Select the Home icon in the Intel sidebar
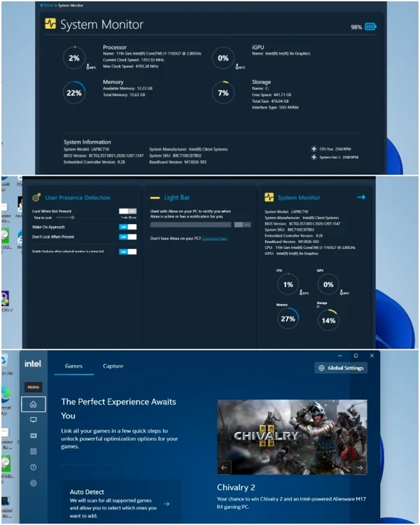 tap(33, 404)
